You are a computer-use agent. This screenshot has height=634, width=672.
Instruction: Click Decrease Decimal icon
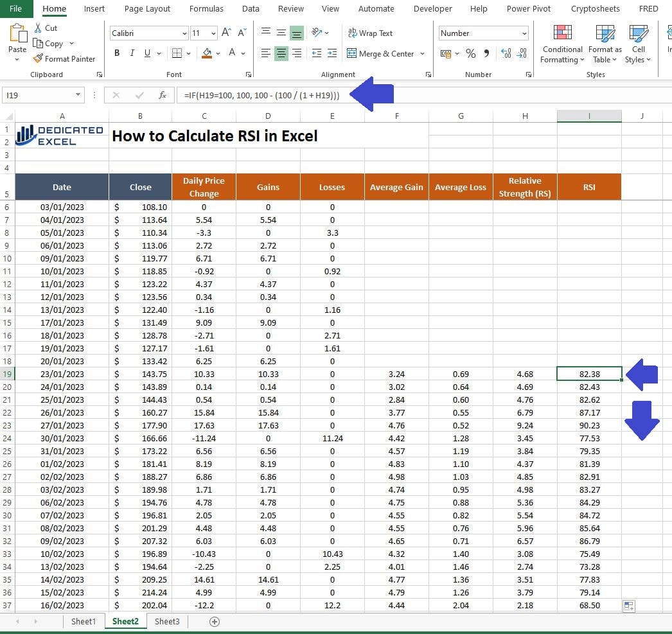click(x=522, y=53)
